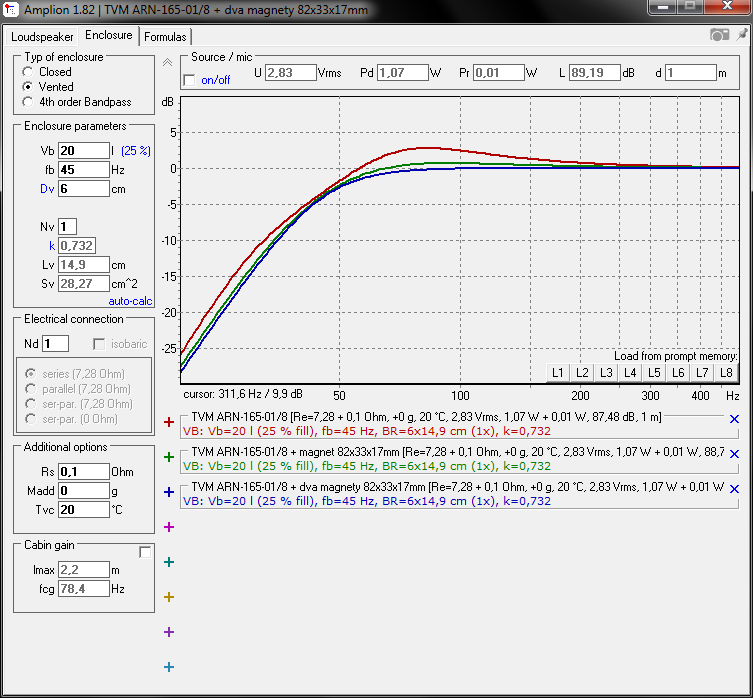Click the Nv vent count field

[x=67, y=227]
